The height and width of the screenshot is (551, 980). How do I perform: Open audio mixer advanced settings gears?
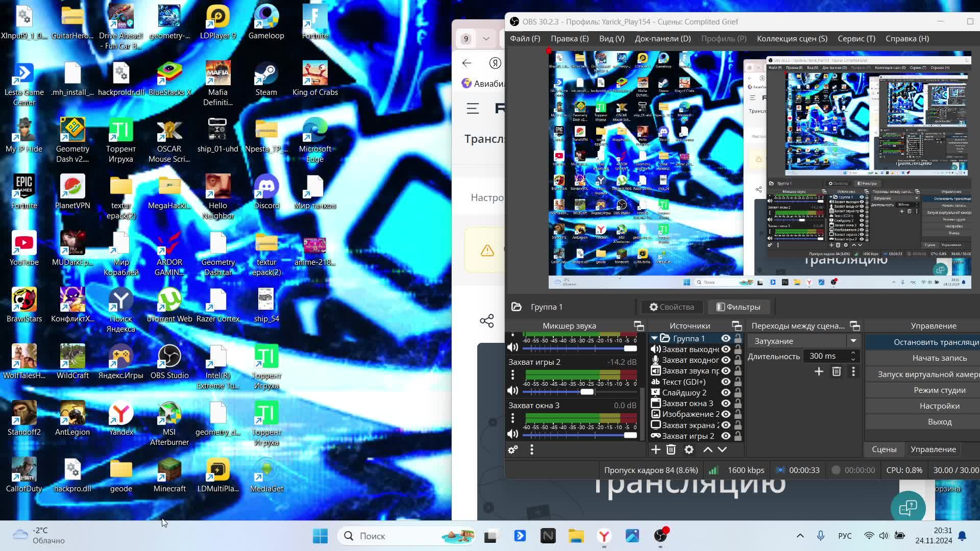tap(513, 449)
